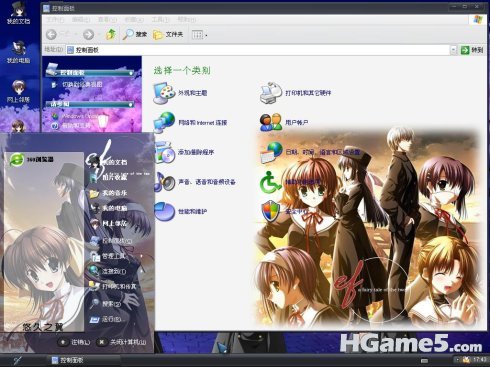
Task: Click the Back arrow toolbar button
Action: click(51, 34)
